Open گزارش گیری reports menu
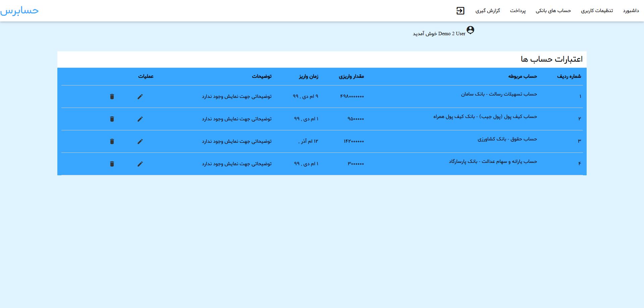 pos(487,11)
